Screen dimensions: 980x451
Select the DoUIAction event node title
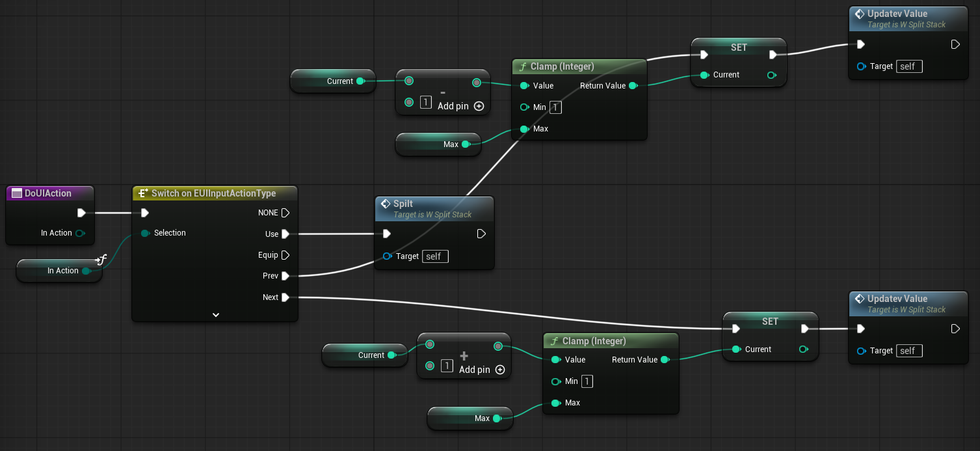click(x=48, y=193)
